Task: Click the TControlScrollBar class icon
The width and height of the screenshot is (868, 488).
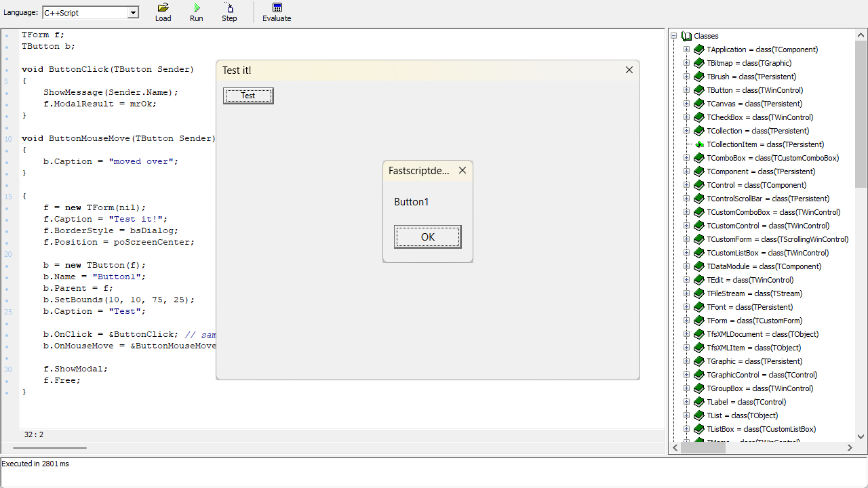Action: [x=699, y=199]
